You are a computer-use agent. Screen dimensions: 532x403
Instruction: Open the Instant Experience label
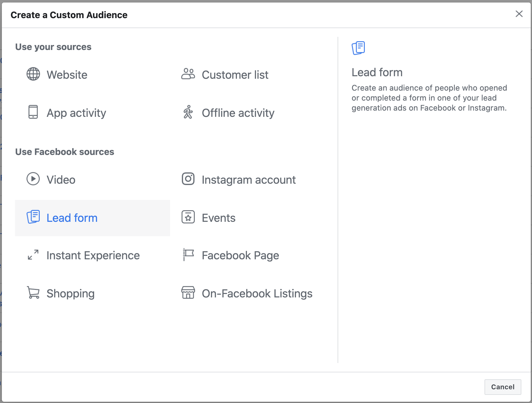pyautogui.click(x=93, y=256)
